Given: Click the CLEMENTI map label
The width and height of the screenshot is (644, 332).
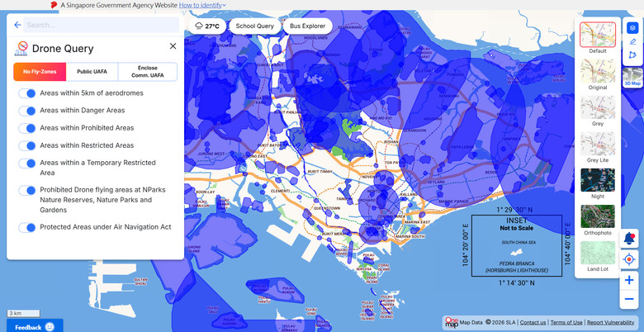Looking at the screenshot, I should coord(280,191).
